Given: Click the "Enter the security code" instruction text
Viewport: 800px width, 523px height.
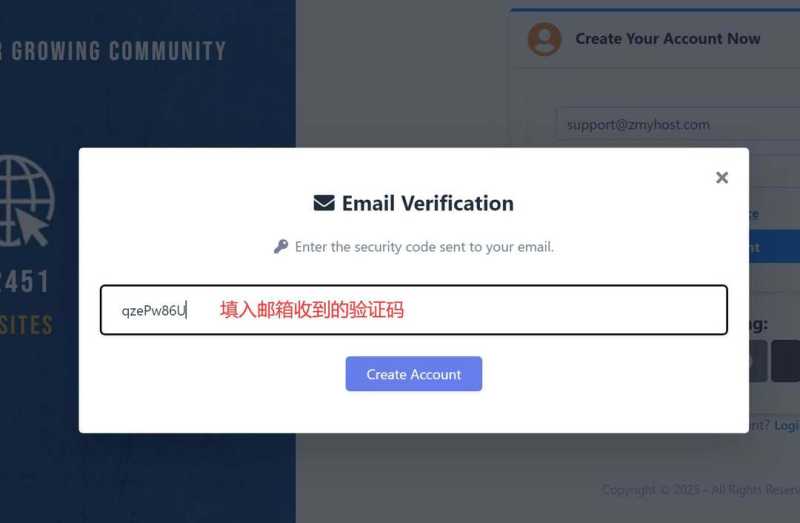Looking at the screenshot, I should point(424,246).
